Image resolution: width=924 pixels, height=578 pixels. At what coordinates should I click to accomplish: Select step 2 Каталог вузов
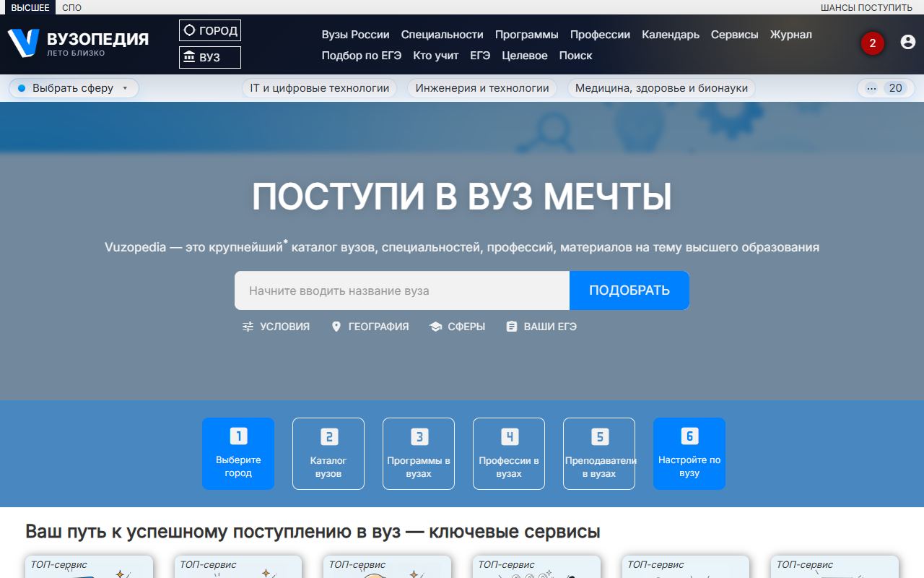click(328, 454)
